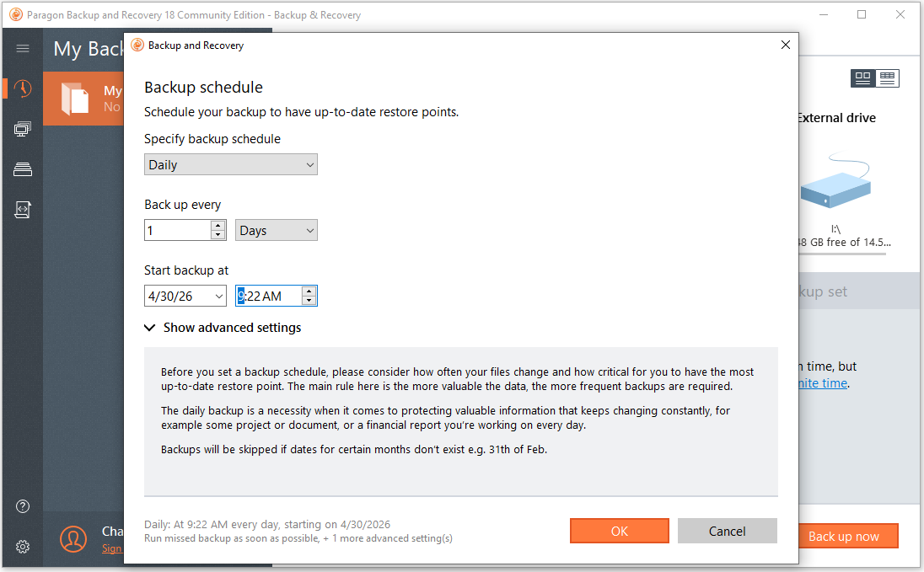Select the external drive I:\ icon

coord(835,181)
